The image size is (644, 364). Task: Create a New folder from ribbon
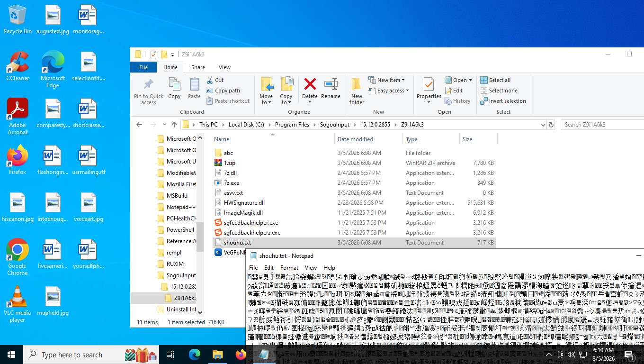pyautogui.click(x=357, y=91)
